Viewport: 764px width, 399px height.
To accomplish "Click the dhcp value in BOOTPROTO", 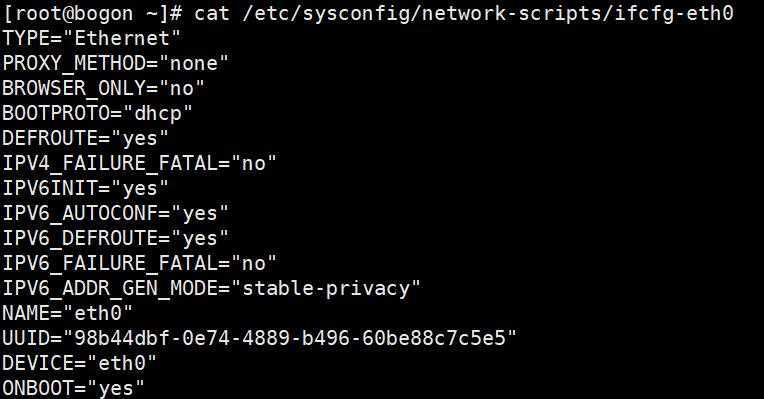I will pos(157,114).
